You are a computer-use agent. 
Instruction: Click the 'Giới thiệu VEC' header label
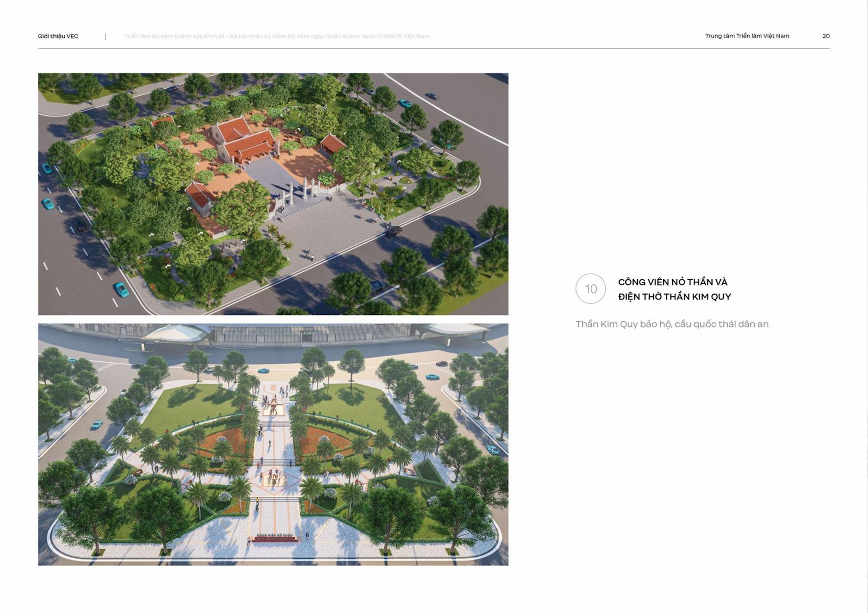click(58, 36)
